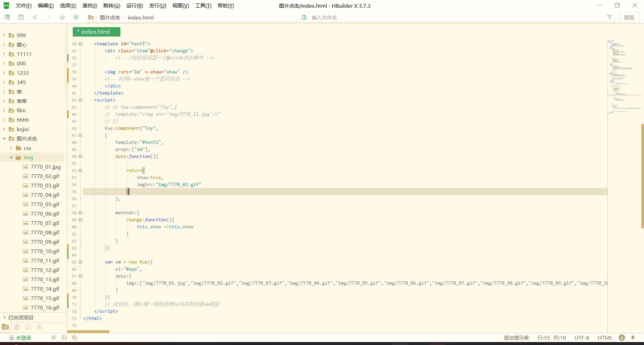
Task: Click the UTF-8 encoding indicator
Action: tap(581, 338)
